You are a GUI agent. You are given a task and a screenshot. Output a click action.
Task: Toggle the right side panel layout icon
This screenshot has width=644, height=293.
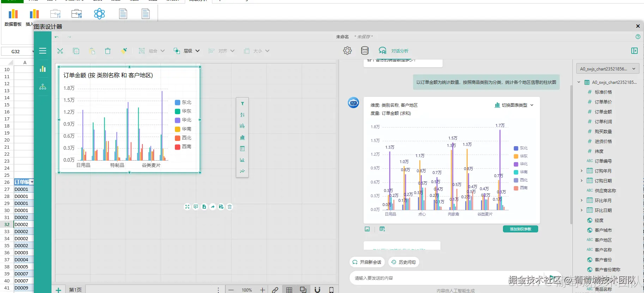[x=634, y=51]
